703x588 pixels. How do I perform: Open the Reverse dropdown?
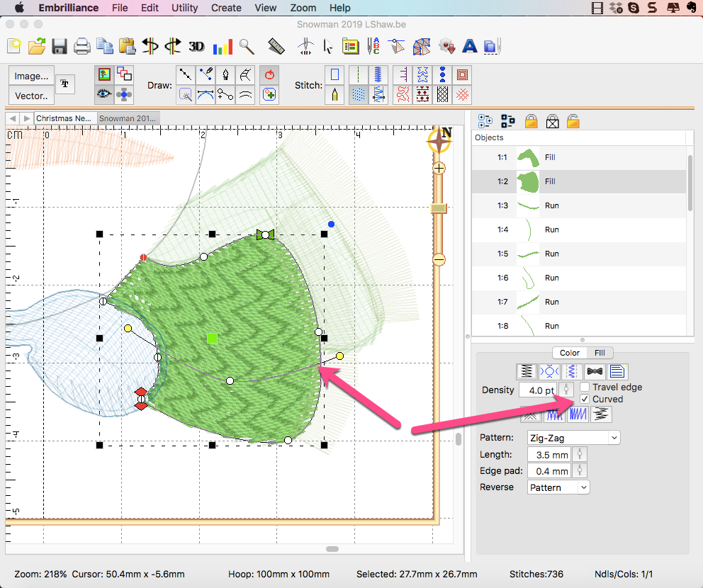[558, 487]
